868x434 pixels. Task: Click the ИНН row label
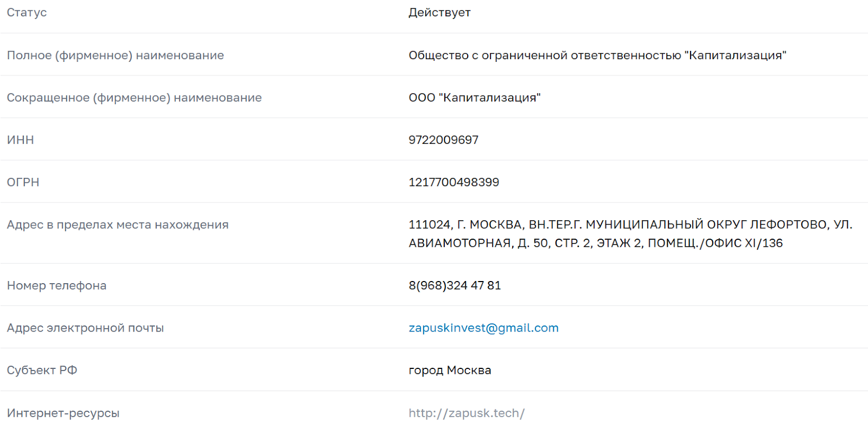pyautogui.click(x=20, y=140)
